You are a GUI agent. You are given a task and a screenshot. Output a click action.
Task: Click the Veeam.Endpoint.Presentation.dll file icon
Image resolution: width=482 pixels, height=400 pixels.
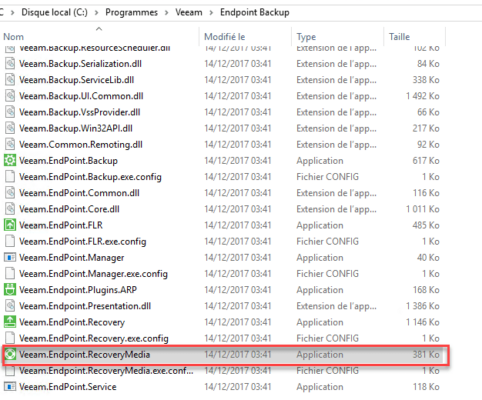10,306
